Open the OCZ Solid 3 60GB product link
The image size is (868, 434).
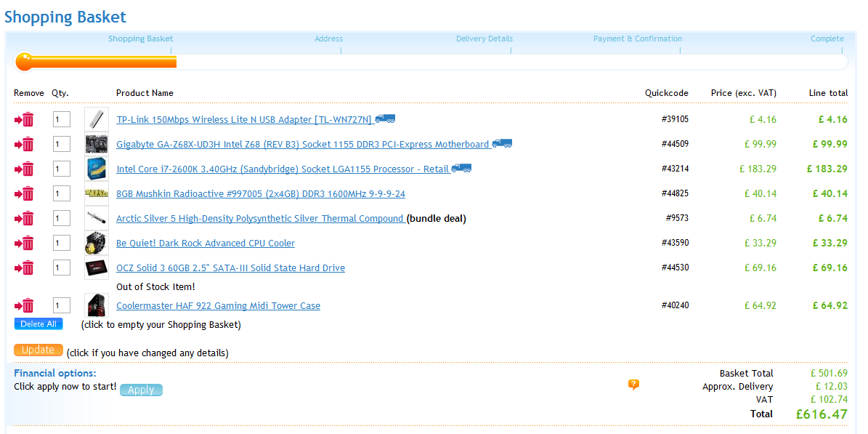(x=230, y=268)
